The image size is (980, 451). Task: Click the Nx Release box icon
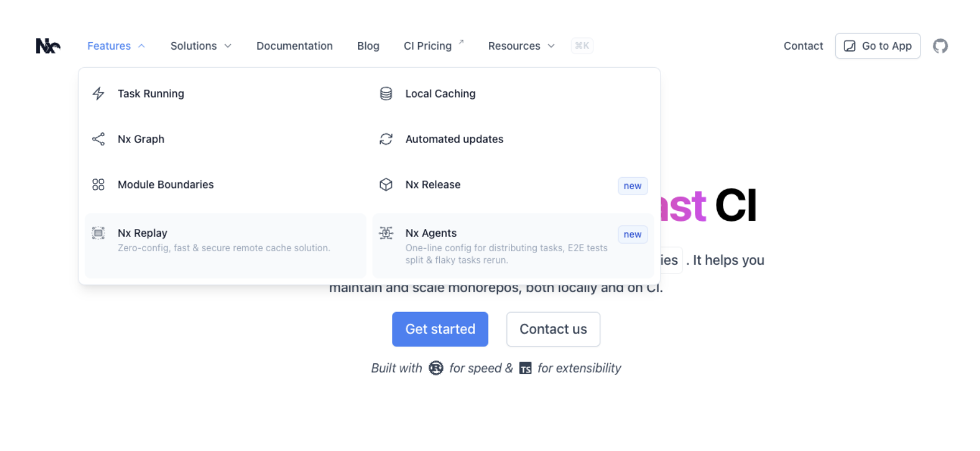pos(386,185)
